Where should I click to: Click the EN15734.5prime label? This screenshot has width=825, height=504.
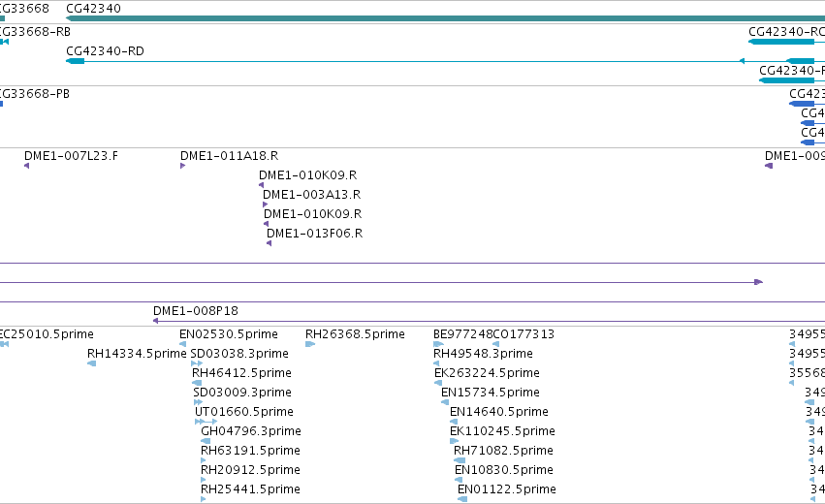coord(490,393)
